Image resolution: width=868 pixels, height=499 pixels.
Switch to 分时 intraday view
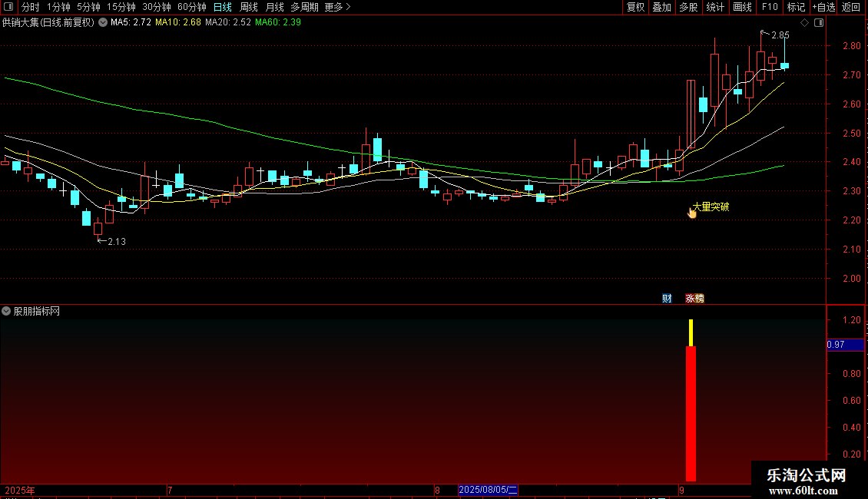[31, 7]
